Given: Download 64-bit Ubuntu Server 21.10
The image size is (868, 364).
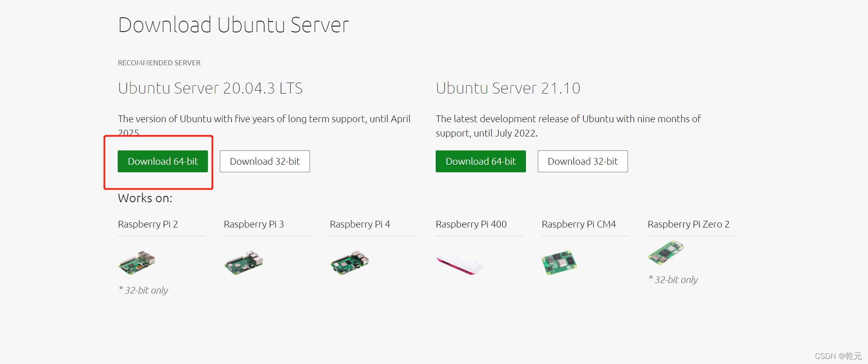Looking at the screenshot, I should tap(481, 161).
